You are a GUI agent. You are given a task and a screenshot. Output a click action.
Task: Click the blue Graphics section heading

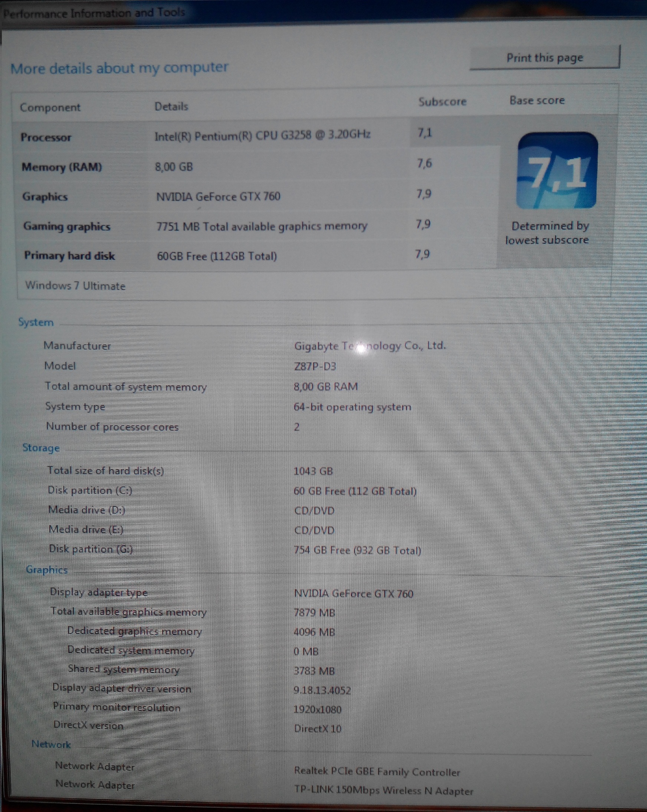47,570
